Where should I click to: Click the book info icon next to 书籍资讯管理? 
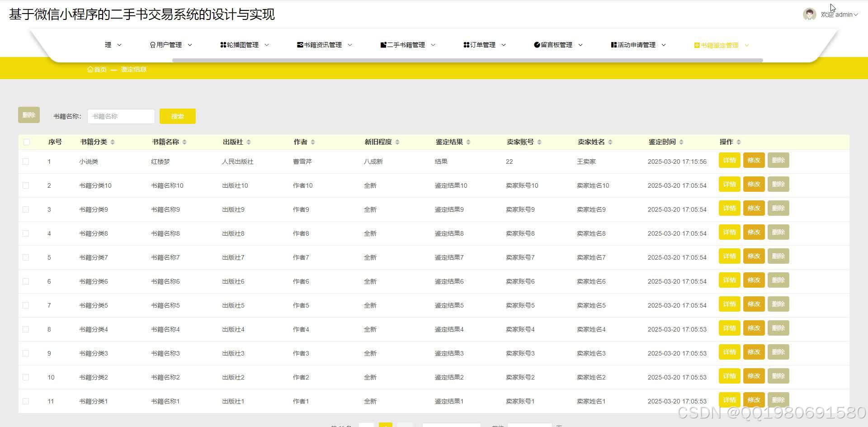click(300, 44)
